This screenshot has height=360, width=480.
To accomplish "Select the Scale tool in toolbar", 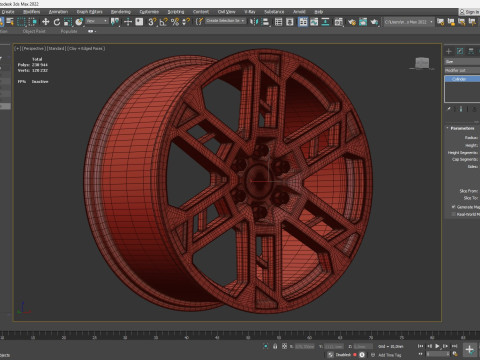I will click(x=68, y=22).
